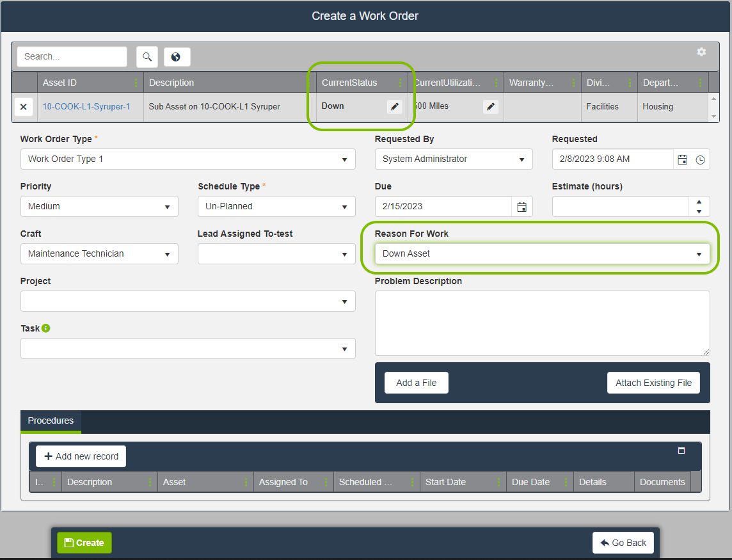
Task: Edit CurrentStatus with the pencil icon
Action: pos(395,107)
